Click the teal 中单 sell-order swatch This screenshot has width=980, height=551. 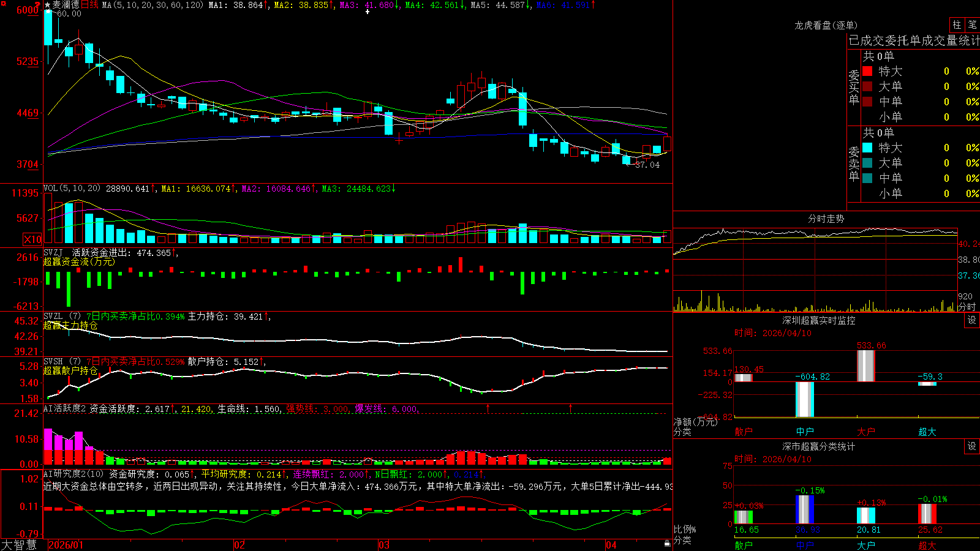pyautogui.click(x=867, y=178)
